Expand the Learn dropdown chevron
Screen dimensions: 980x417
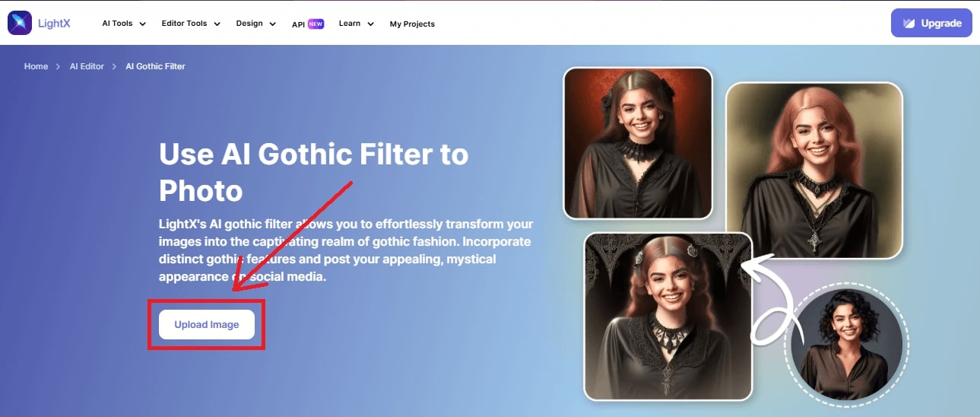tap(370, 24)
